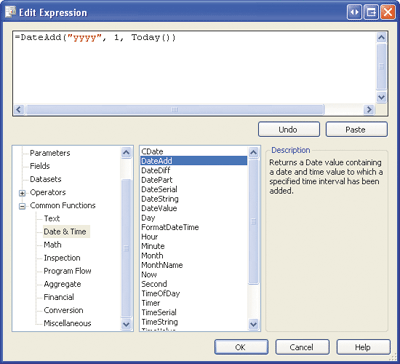Choose the Text function category
The width and height of the screenshot is (400, 364).
click(52, 218)
